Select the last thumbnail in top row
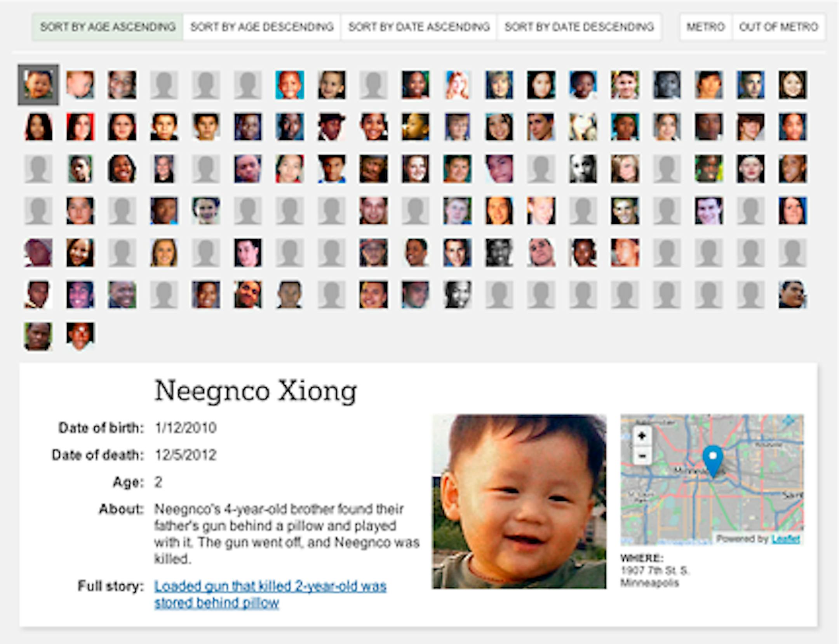Viewport: 839px width, 644px height. coord(792,85)
